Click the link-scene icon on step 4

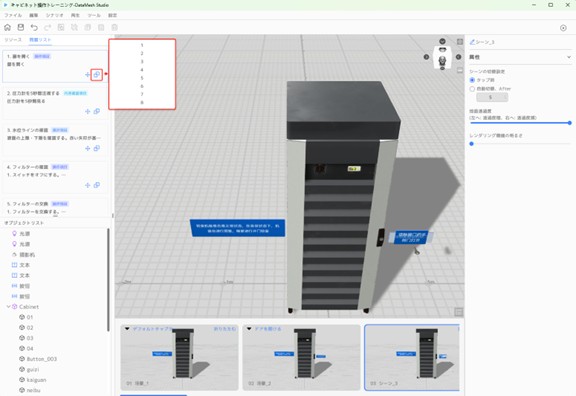(97, 185)
